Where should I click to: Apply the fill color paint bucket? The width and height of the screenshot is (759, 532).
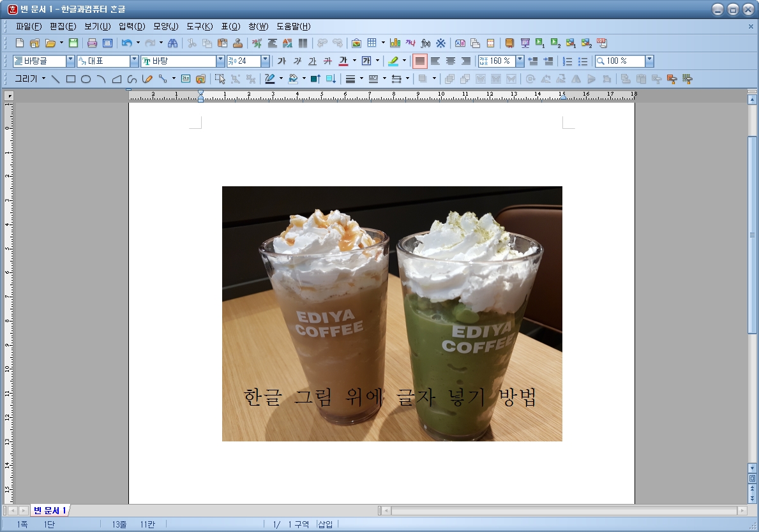(x=293, y=79)
